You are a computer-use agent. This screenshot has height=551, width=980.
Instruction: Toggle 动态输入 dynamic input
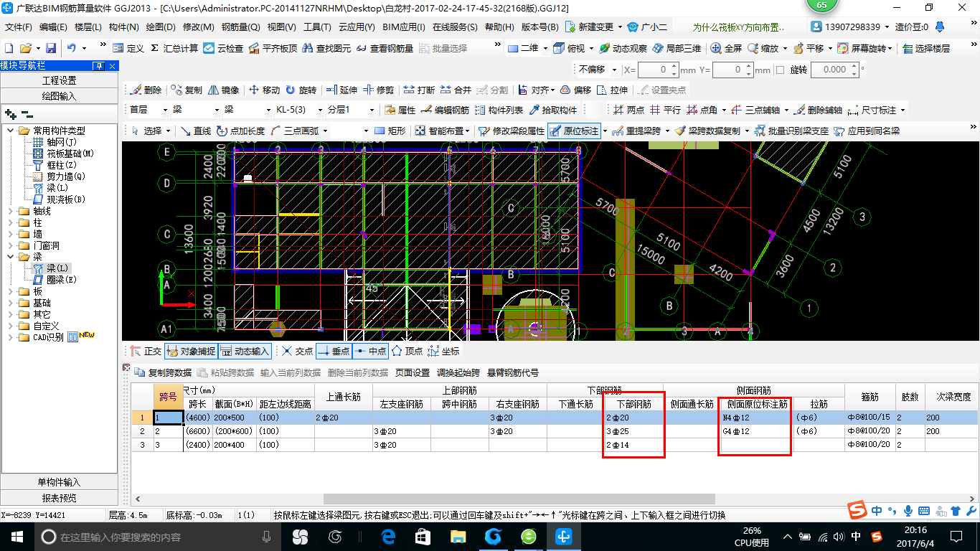245,351
